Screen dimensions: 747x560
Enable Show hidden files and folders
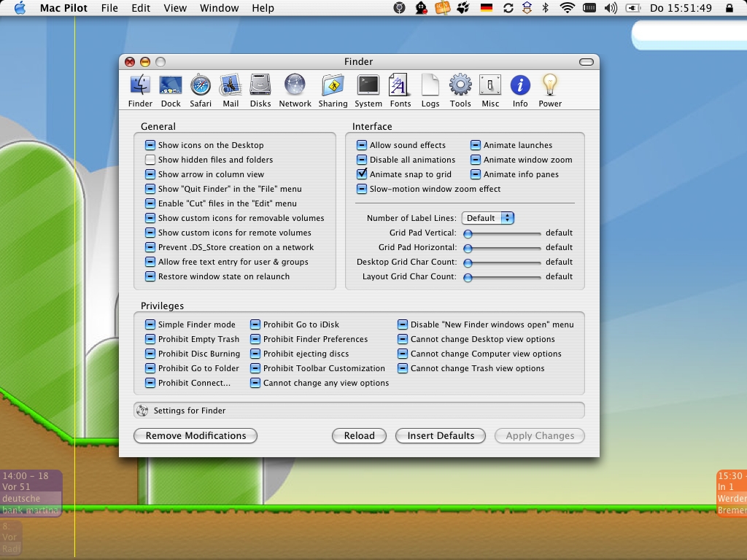[150, 160]
